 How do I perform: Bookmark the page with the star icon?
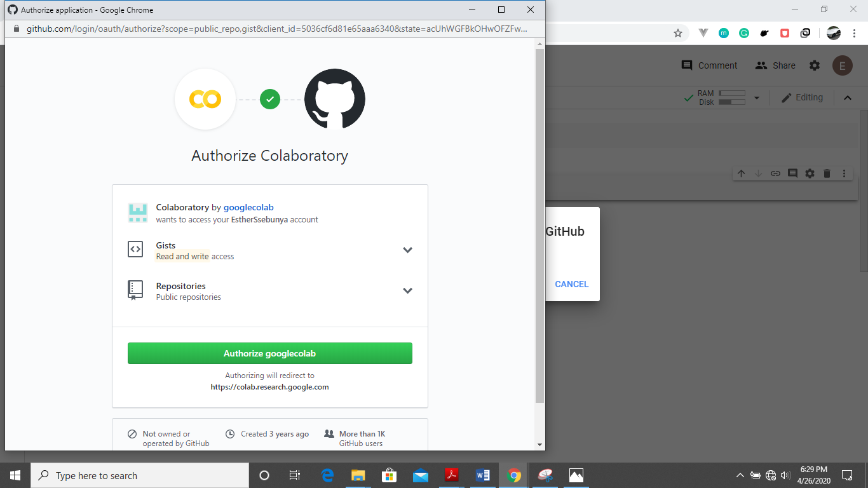[x=678, y=33]
